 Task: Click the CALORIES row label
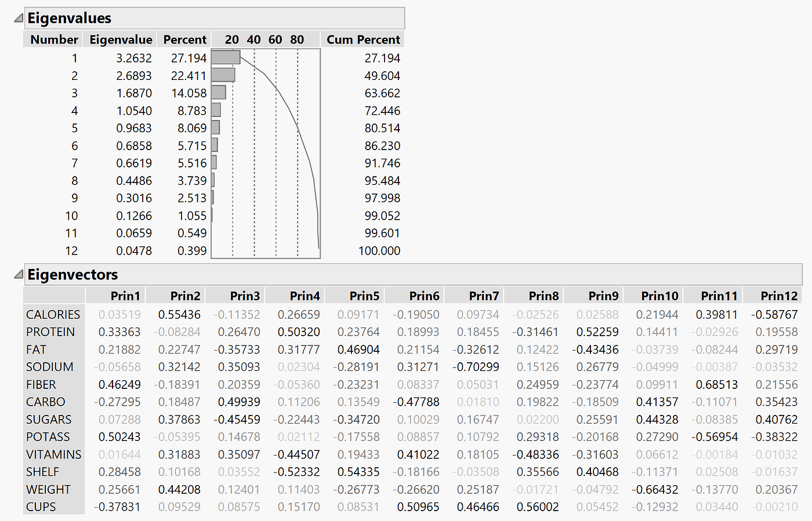click(x=53, y=314)
